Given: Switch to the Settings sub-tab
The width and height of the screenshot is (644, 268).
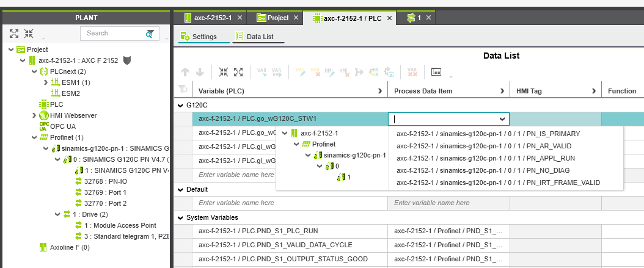Looking at the screenshot, I should pos(204,37).
